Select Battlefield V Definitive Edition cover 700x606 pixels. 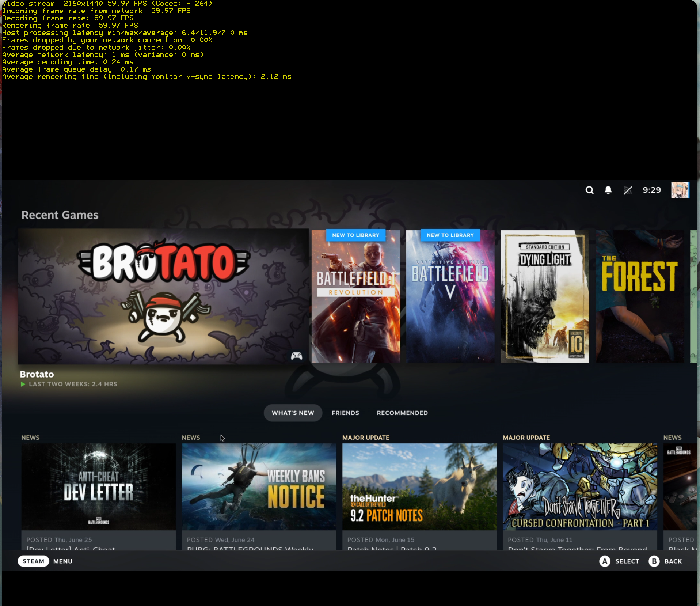pos(450,296)
